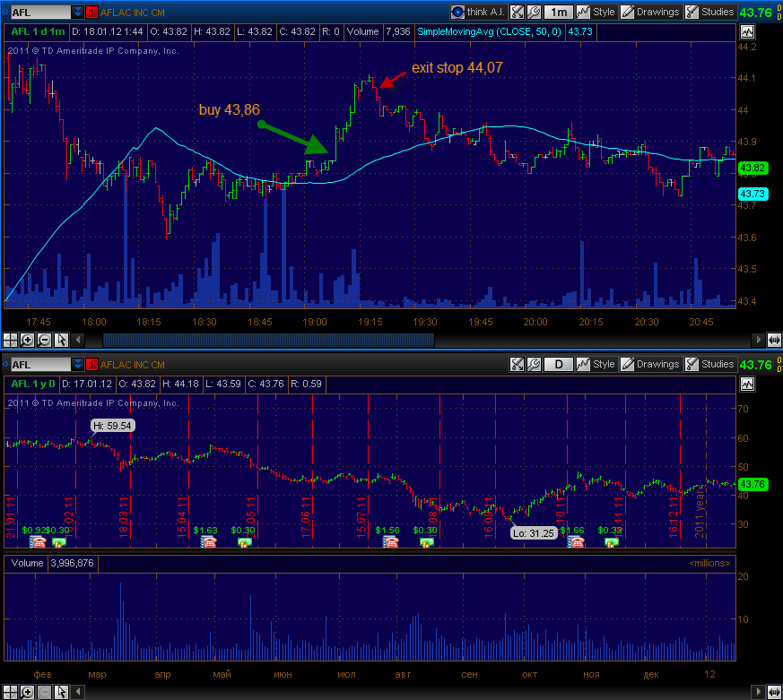Click the $1.63 earnings phone icon
The height and width of the screenshot is (700, 783).
click(209, 541)
